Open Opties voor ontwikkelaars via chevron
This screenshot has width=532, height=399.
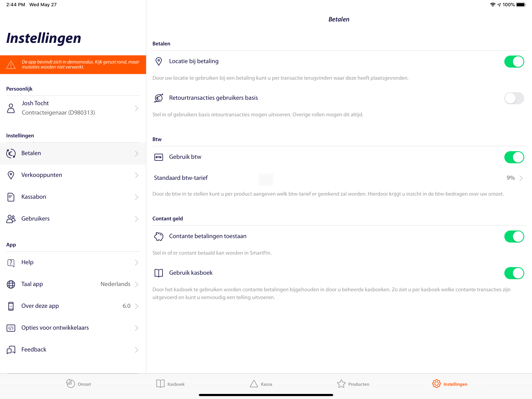click(137, 328)
